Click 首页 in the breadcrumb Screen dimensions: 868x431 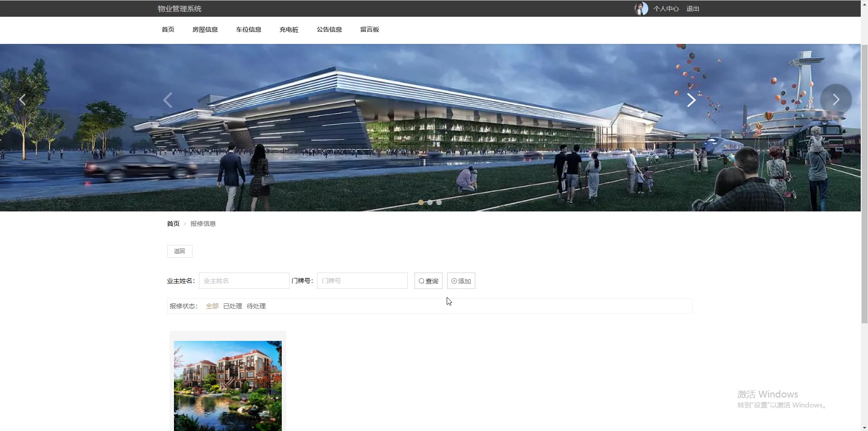click(x=173, y=224)
